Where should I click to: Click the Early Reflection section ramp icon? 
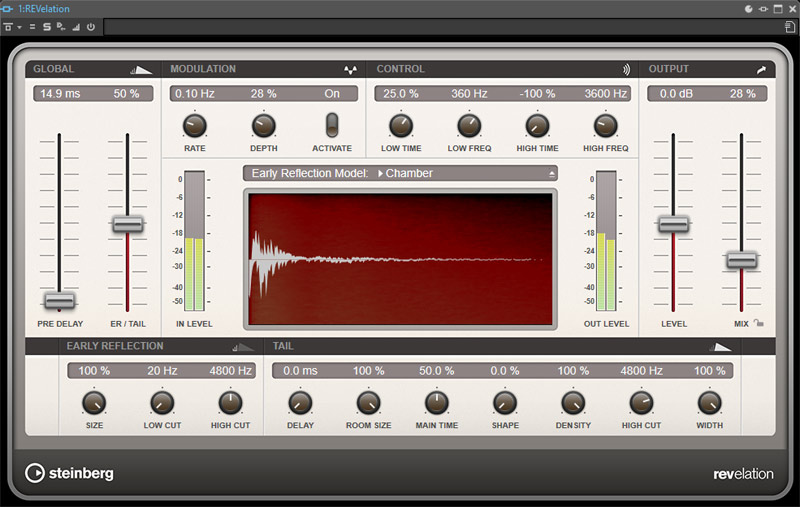[243, 347]
